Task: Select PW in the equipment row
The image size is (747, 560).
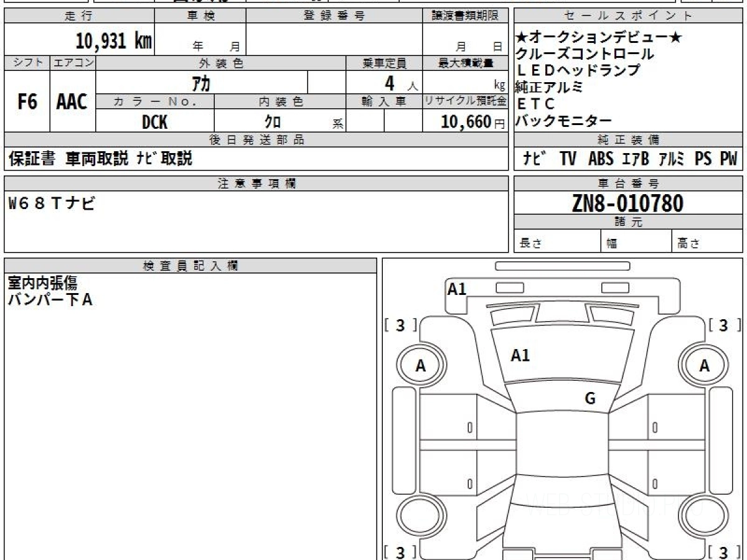Action: tap(728, 159)
